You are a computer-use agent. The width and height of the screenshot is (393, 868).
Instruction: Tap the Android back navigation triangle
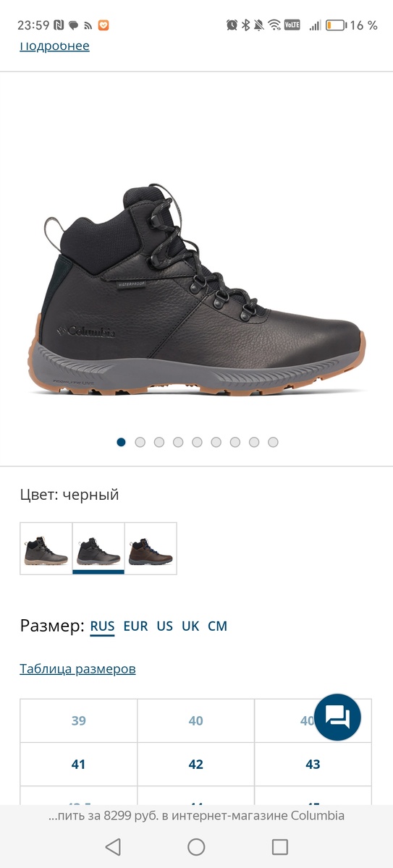point(112,847)
